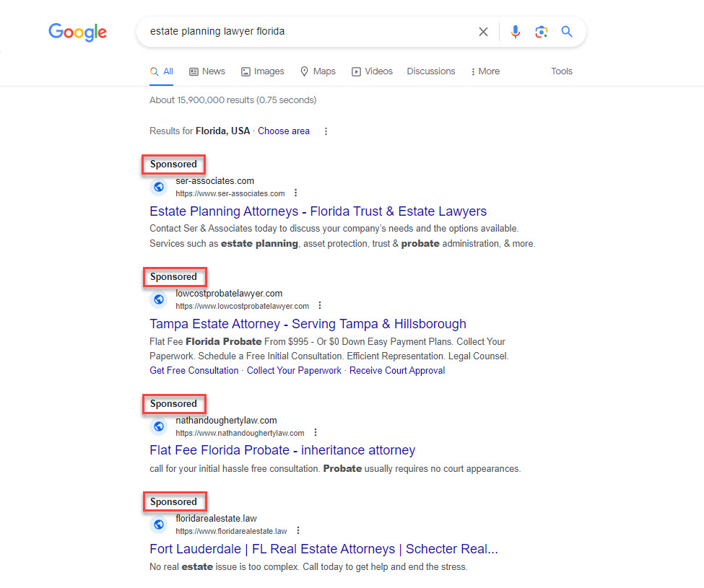Click the ser-associates.com globe favicon
Image resolution: width=704 pixels, height=588 pixels.
[159, 187]
